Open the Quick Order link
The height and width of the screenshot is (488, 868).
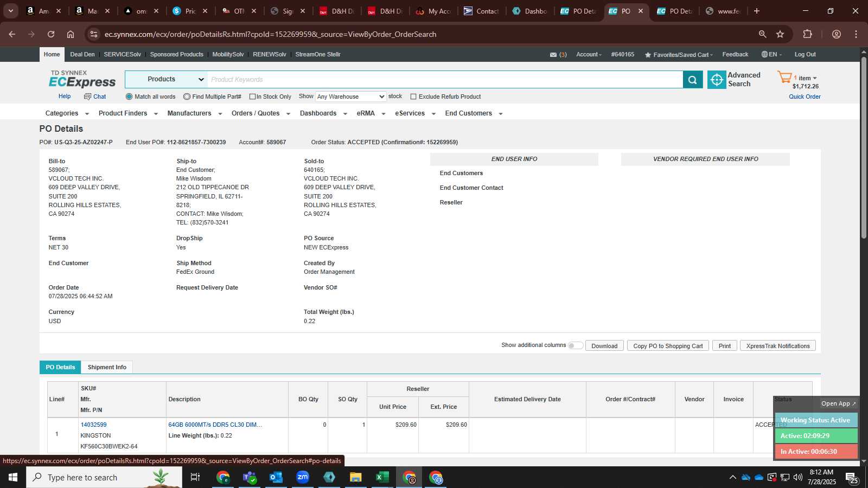click(805, 97)
